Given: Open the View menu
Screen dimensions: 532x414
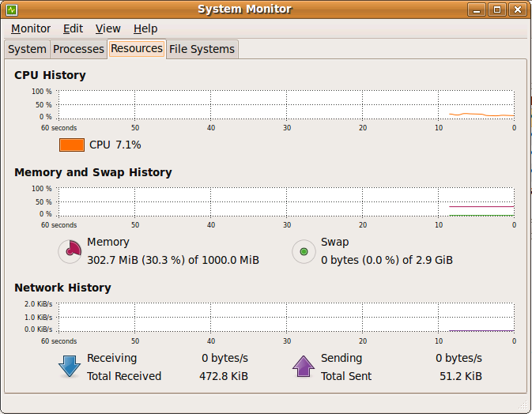Looking at the screenshot, I should pyautogui.click(x=108, y=28).
